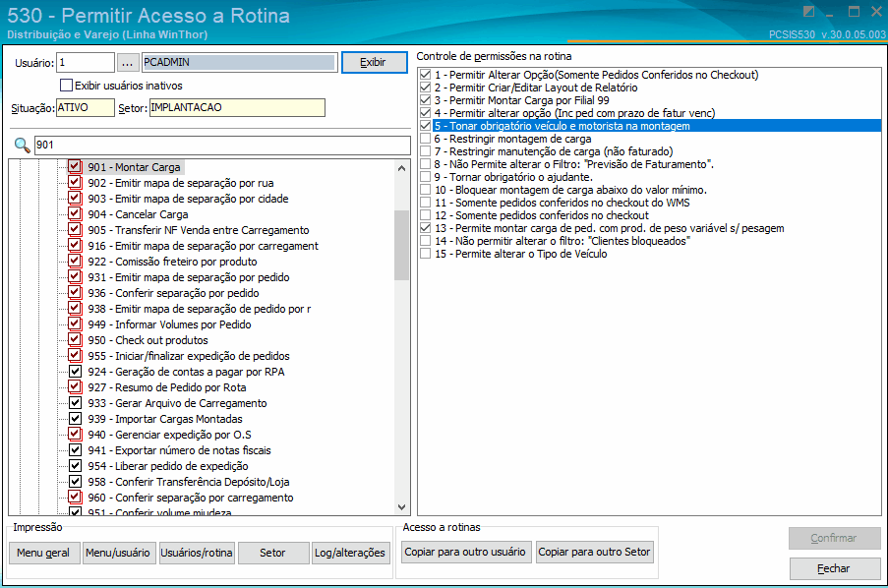Click the Usuário number input field
This screenshot has height=588, width=888.
coord(87,62)
